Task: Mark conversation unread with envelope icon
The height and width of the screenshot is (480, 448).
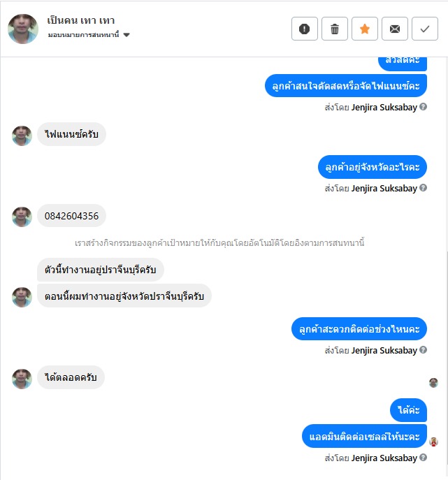Action: coord(394,29)
